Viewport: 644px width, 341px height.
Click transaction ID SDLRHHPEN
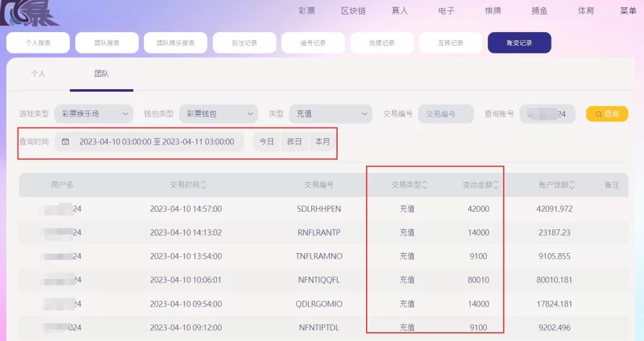coord(319,209)
